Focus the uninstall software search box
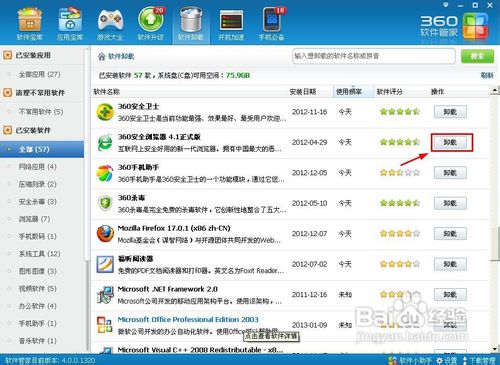 point(374,56)
